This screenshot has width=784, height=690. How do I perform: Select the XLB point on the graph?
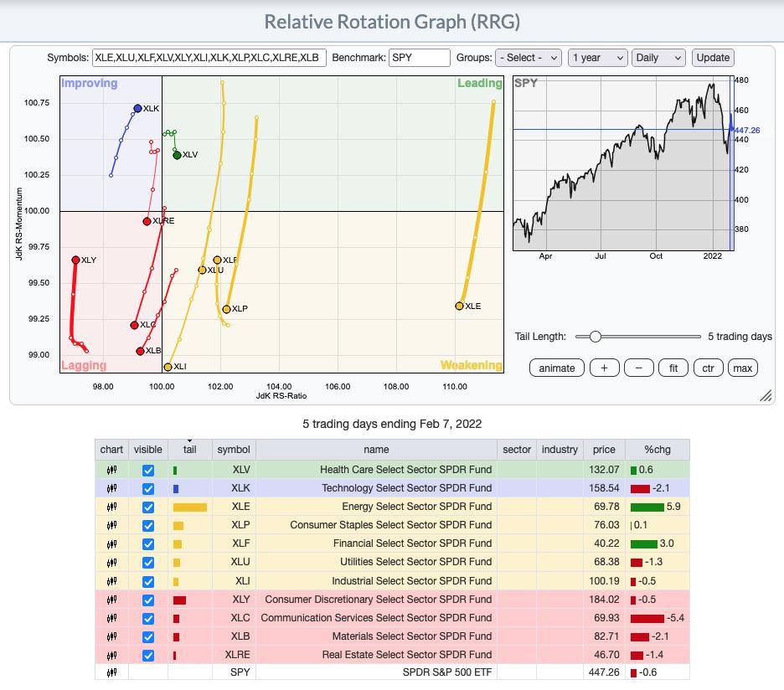coord(141,352)
